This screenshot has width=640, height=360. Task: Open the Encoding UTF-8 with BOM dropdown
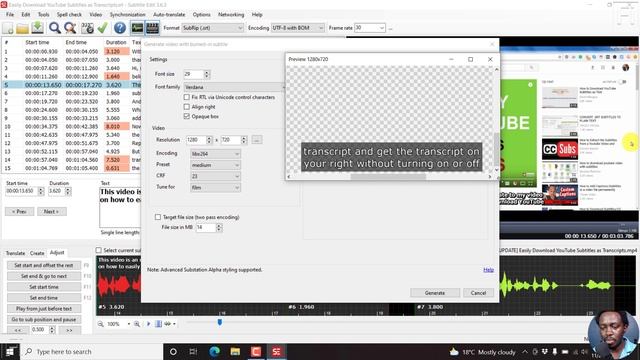298,28
